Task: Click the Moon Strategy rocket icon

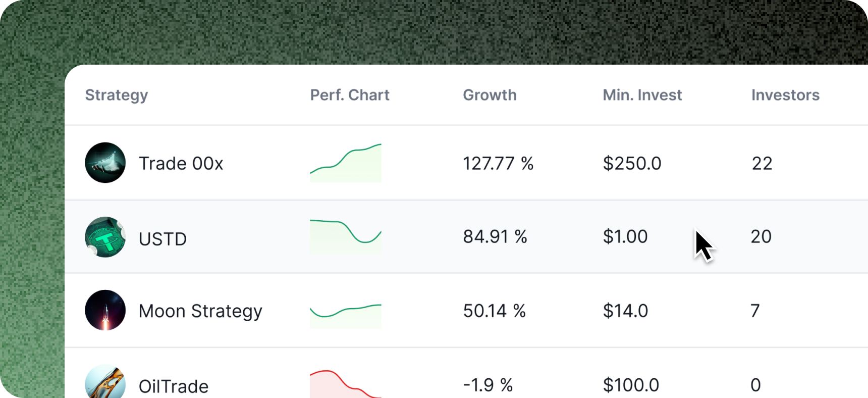Action: pos(105,310)
